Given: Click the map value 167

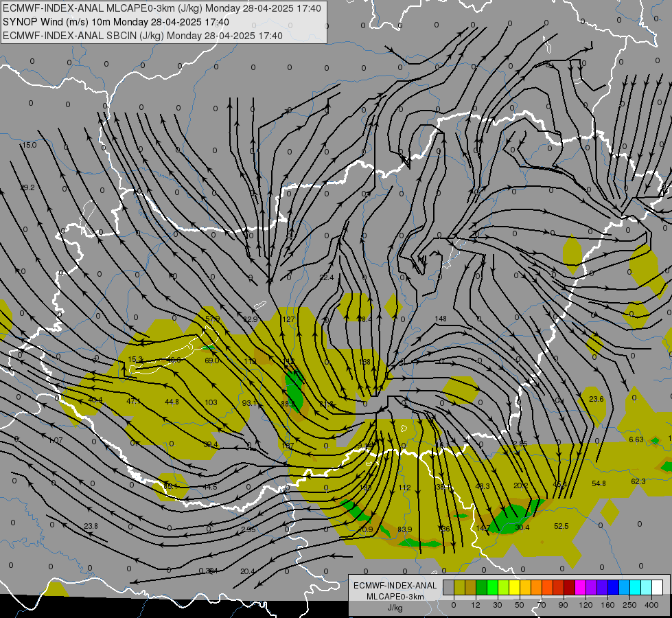Looking at the screenshot, I should click(x=288, y=446).
